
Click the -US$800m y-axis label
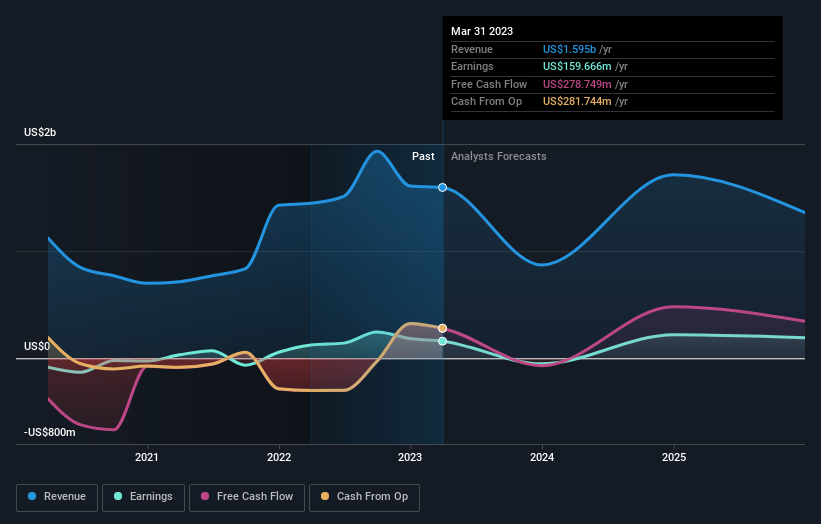coord(49,432)
